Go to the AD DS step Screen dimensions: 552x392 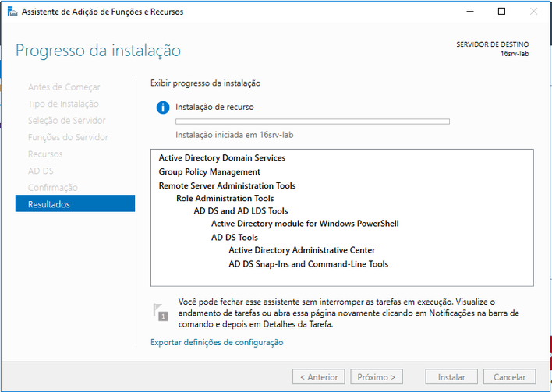pos(41,171)
